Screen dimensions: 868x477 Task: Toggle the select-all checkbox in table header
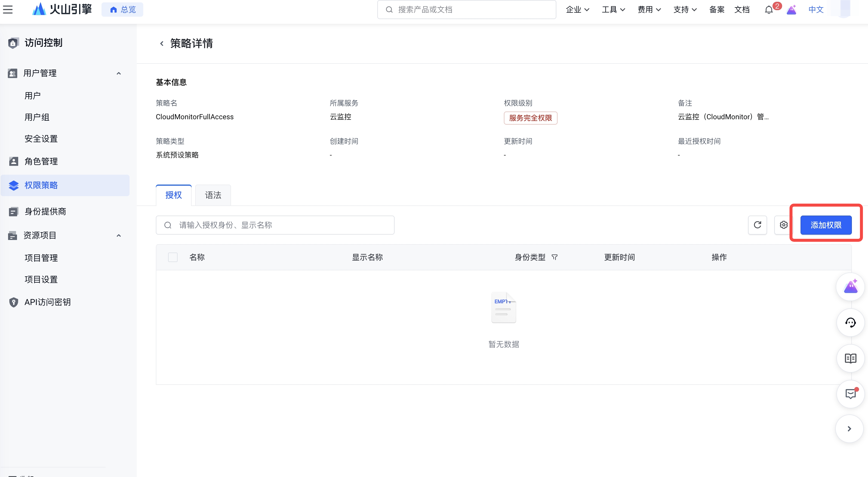pos(173,257)
